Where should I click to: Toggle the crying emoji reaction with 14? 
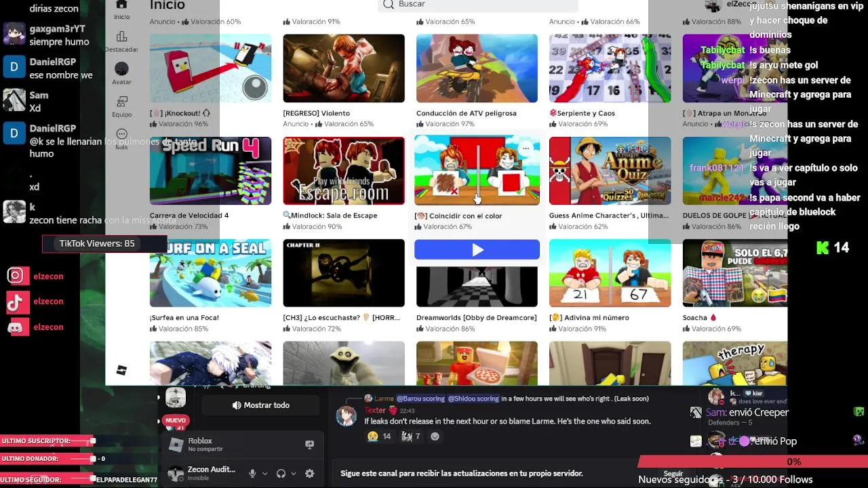point(380,436)
